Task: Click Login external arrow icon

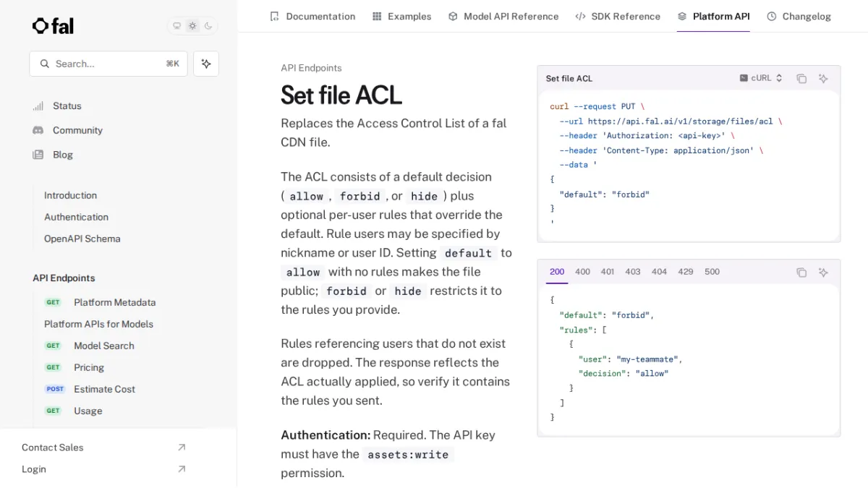Action: click(182, 469)
